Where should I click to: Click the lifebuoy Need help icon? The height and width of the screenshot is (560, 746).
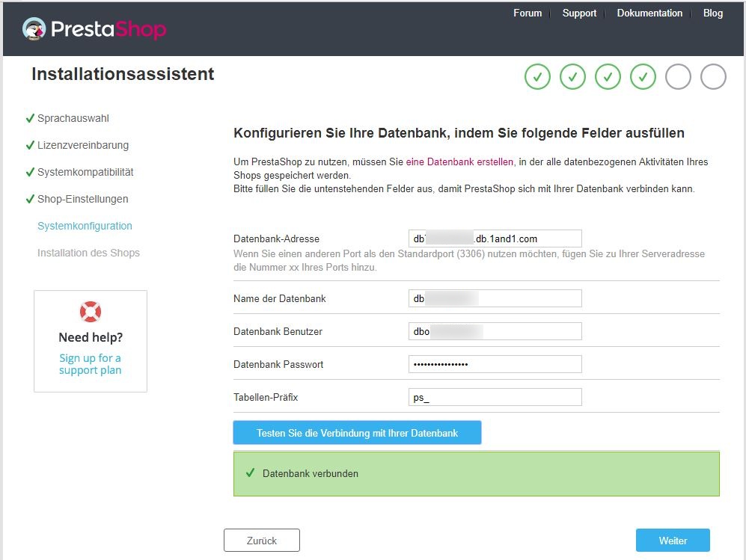[x=91, y=312]
